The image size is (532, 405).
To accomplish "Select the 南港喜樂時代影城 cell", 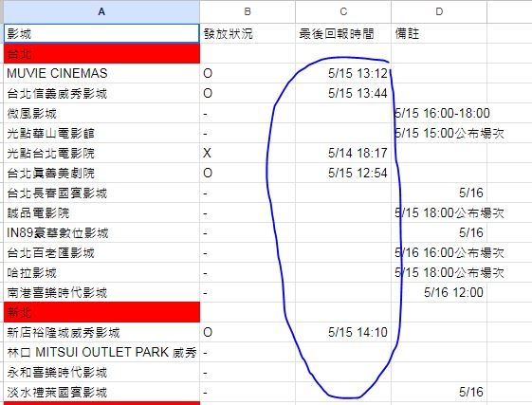I will pos(101,293).
